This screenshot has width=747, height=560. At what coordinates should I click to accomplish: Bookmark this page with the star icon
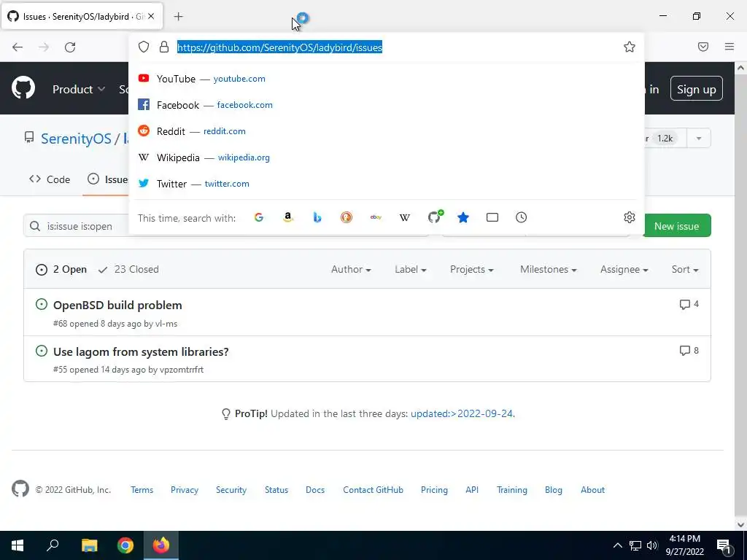click(x=630, y=47)
